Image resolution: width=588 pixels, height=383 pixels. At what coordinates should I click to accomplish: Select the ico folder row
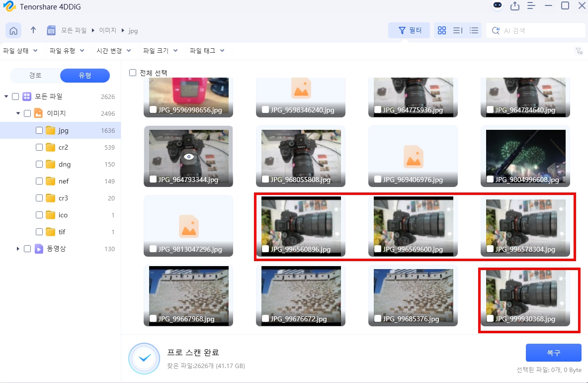point(60,215)
